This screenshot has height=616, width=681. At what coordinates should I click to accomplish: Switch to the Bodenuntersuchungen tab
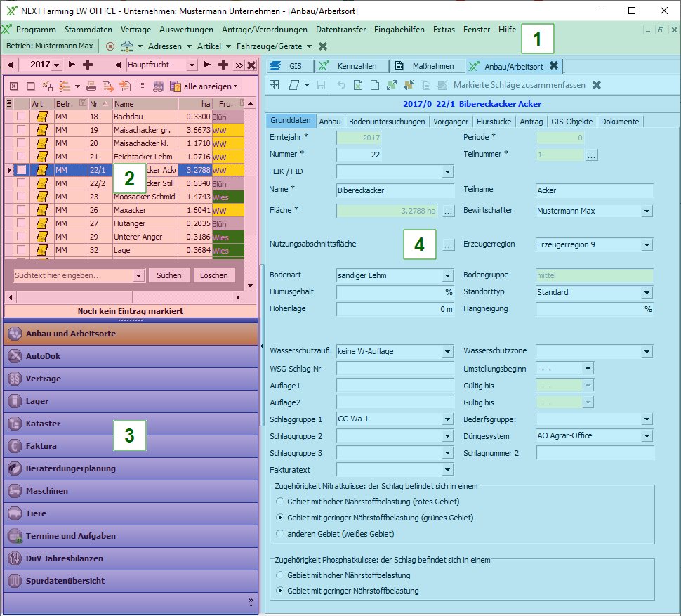pyautogui.click(x=387, y=122)
